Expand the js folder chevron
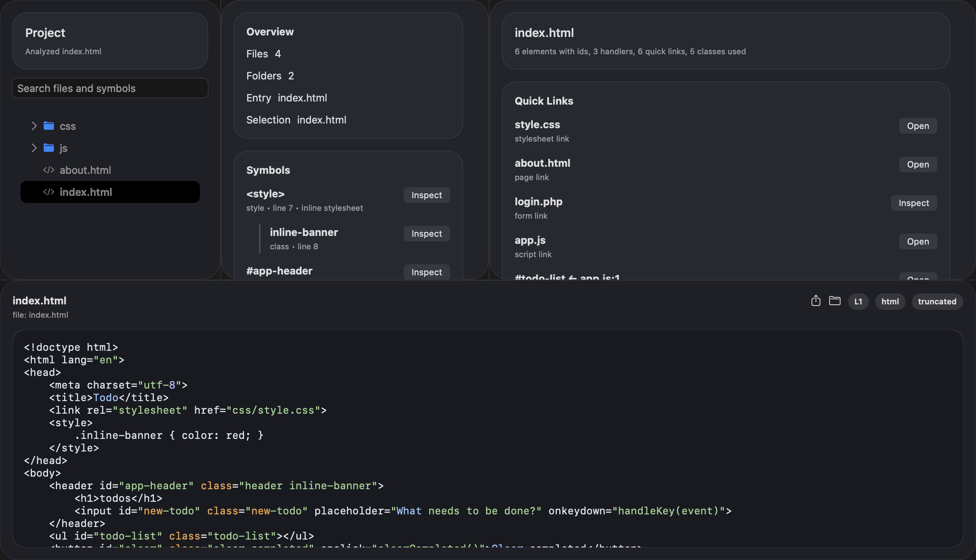The height and width of the screenshot is (560, 976). click(34, 148)
